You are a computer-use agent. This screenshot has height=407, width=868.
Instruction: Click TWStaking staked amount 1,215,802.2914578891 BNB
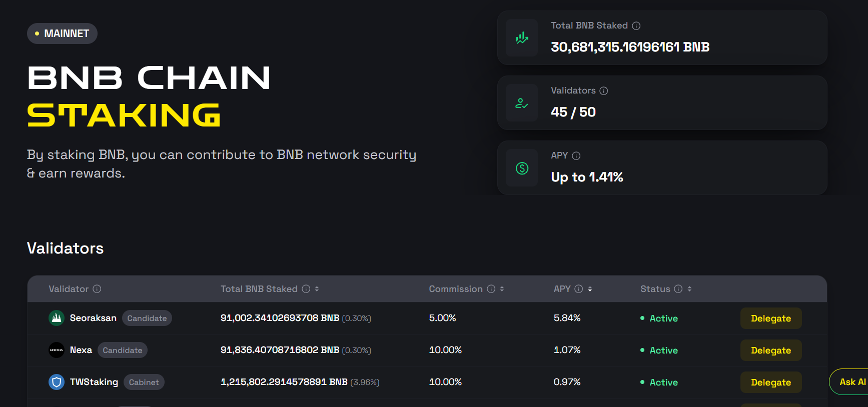[x=284, y=382]
